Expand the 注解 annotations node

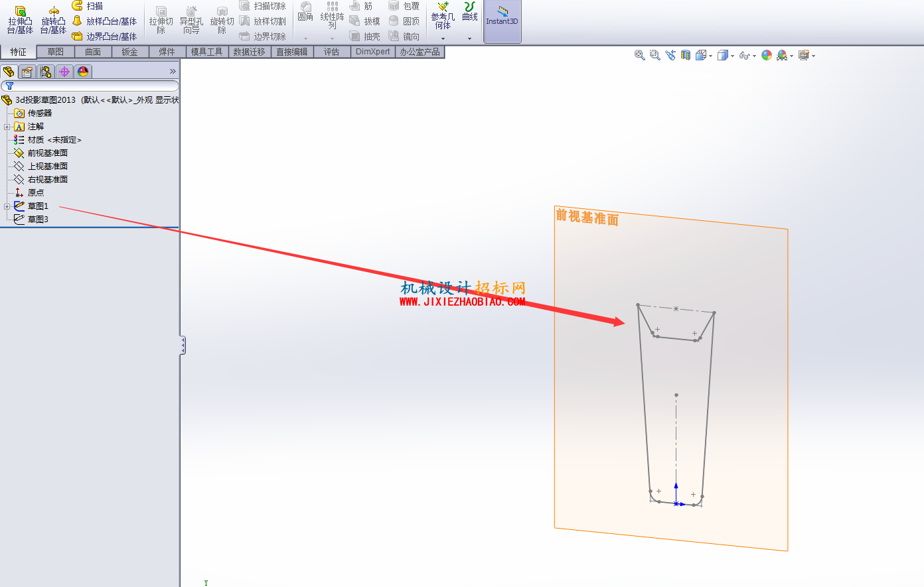coord(7,127)
